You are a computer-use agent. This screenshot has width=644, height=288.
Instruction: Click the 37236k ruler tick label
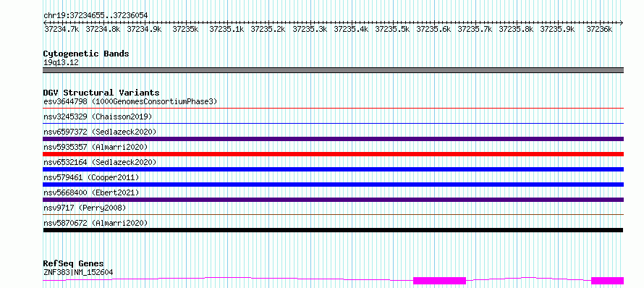point(599,30)
